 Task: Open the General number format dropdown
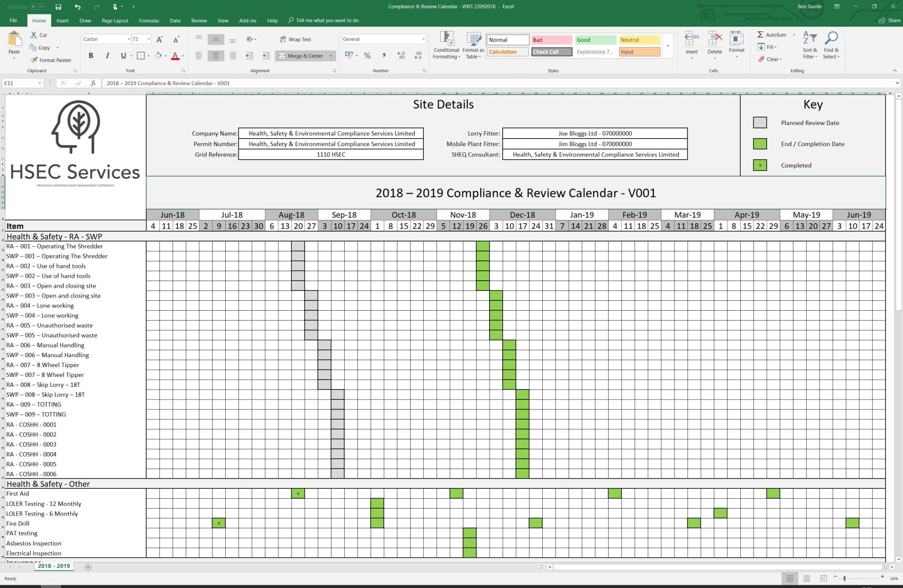coord(422,39)
